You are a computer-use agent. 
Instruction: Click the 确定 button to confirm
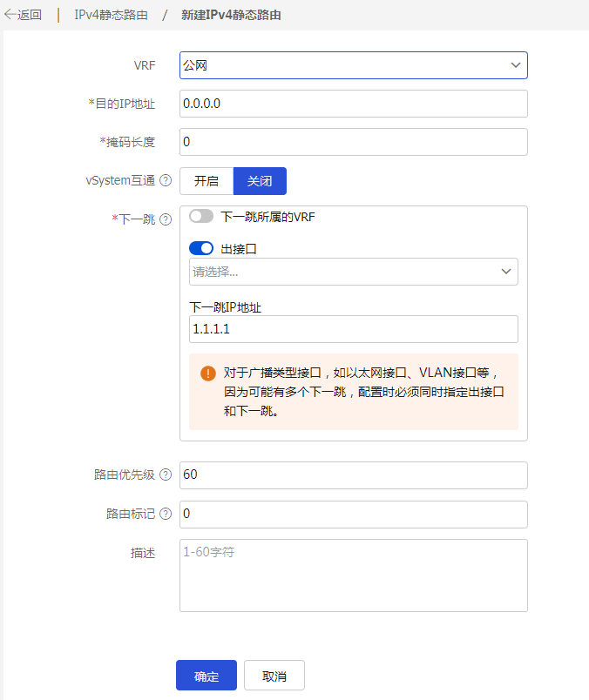coord(206,676)
